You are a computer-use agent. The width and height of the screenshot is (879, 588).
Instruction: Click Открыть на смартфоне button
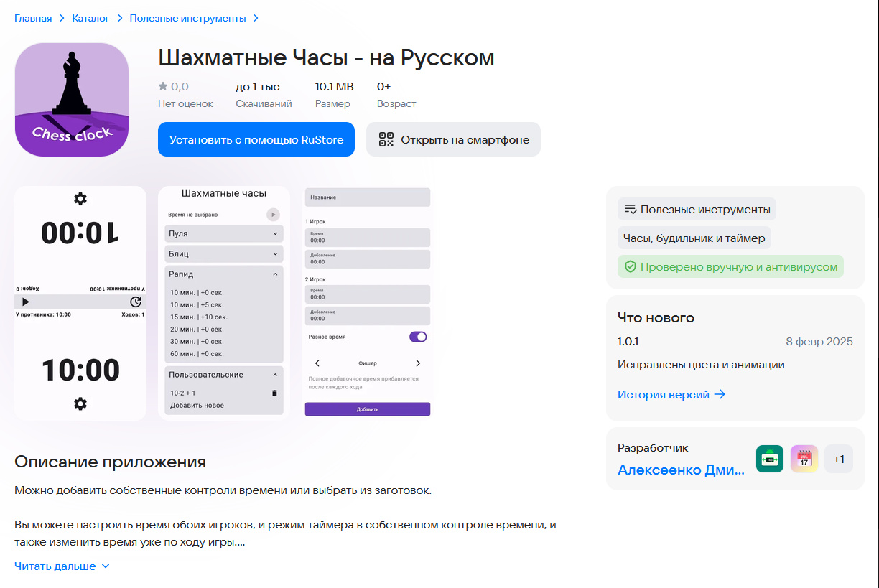453,139
